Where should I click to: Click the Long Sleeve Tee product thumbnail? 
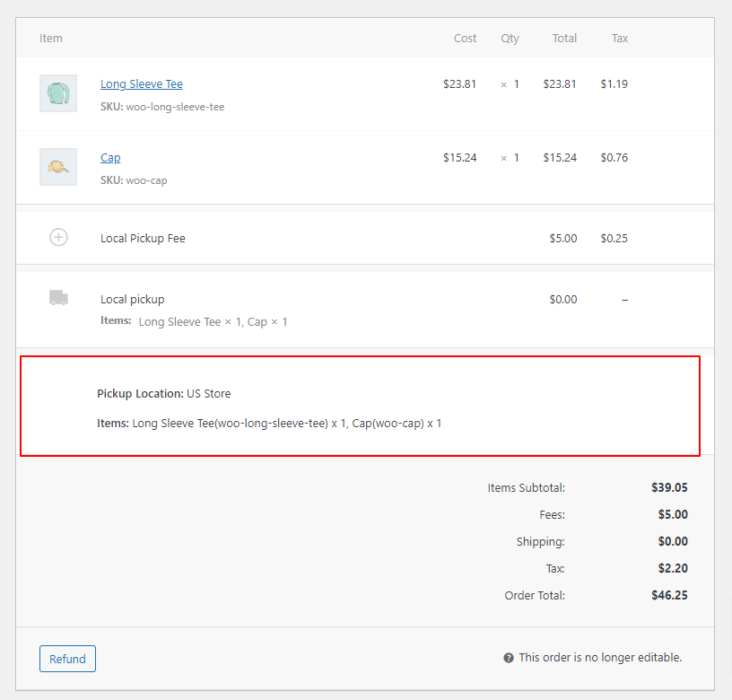click(x=58, y=93)
